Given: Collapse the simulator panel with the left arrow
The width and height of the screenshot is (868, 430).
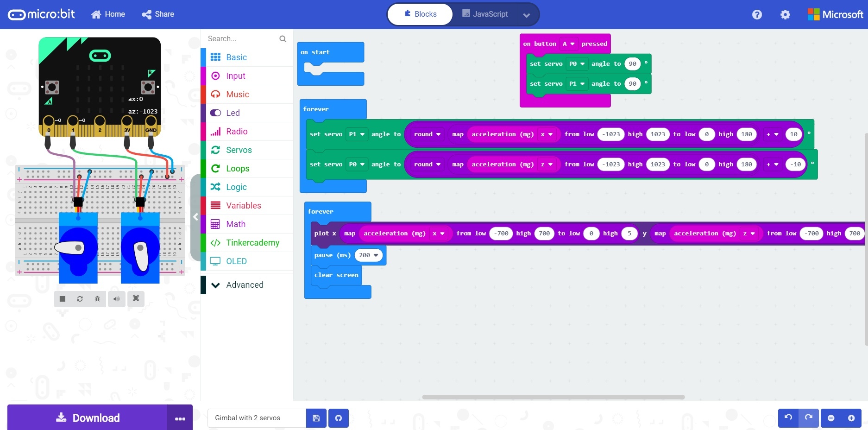Looking at the screenshot, I should click(196, 217).
